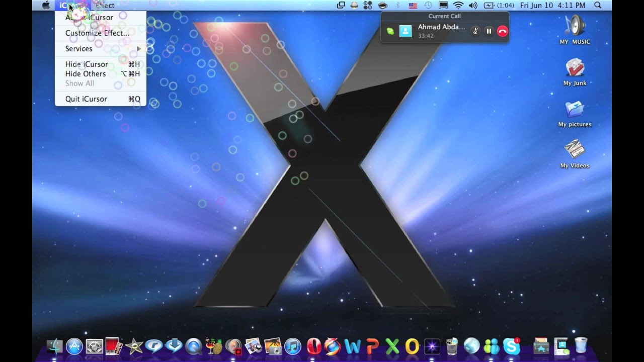Open displays monitor icon in menu bar

click(x=443, y=5)
